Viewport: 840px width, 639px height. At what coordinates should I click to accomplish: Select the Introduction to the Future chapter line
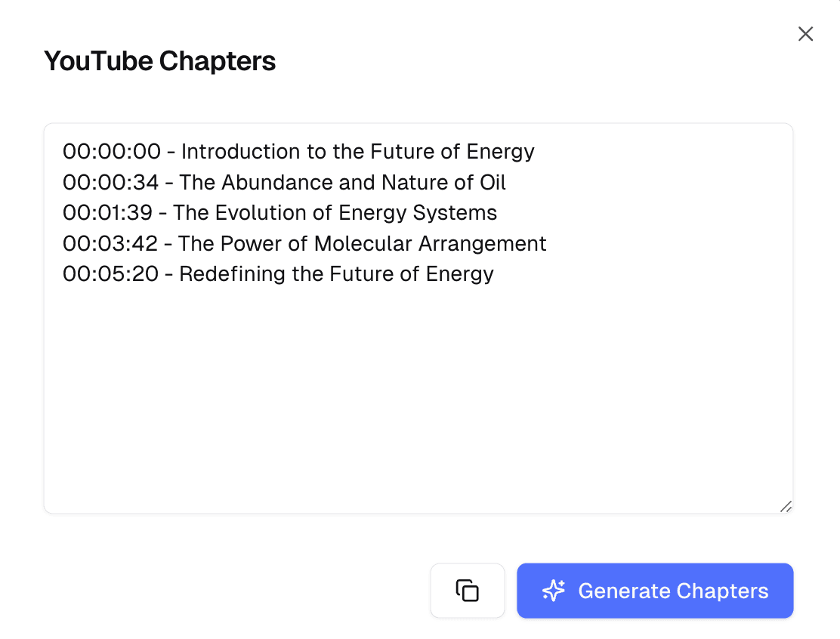tap(298, 152)
